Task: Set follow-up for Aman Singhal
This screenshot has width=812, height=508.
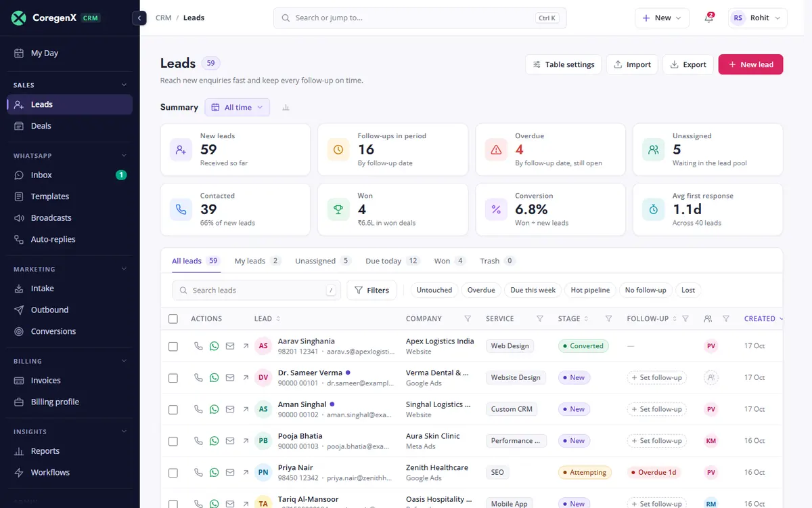Action: 656,409
